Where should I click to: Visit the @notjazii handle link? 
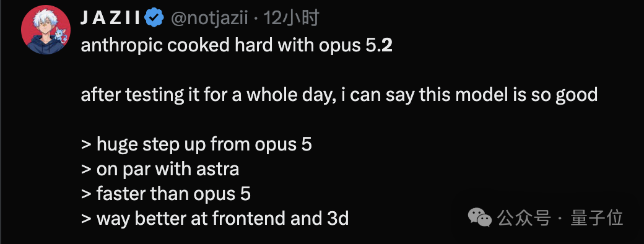click(209, 19)
